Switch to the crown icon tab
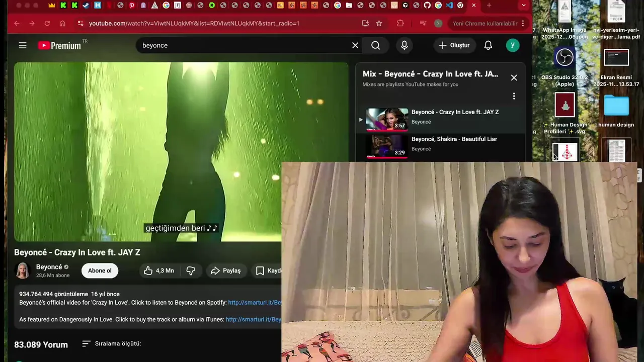Image resolution: width=644 pixels, height=362 pixels. (52, 5)
